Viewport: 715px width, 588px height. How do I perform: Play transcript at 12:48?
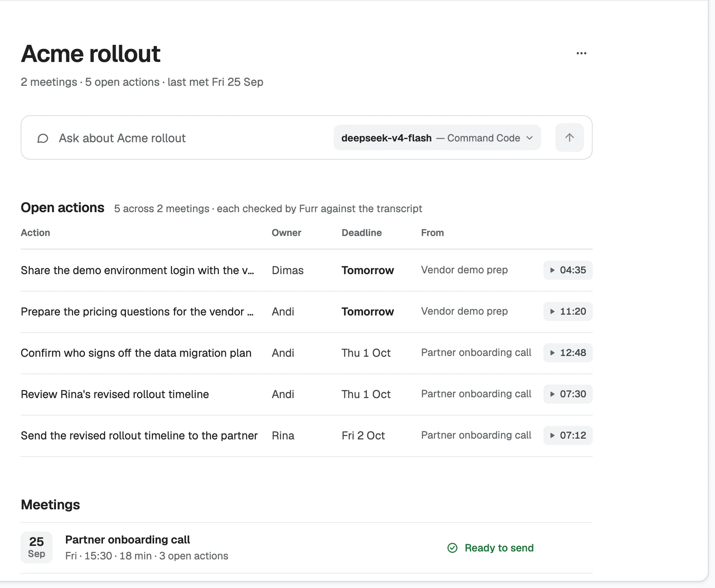tap(568, 353)
